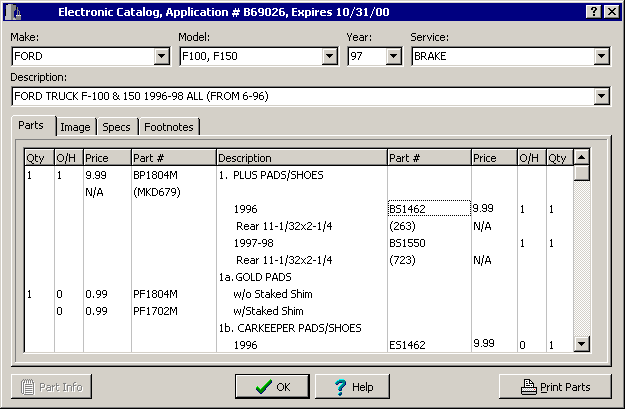
Task: Click the Print Parts button
Action: pyautogui.click(x=554, y=387)
